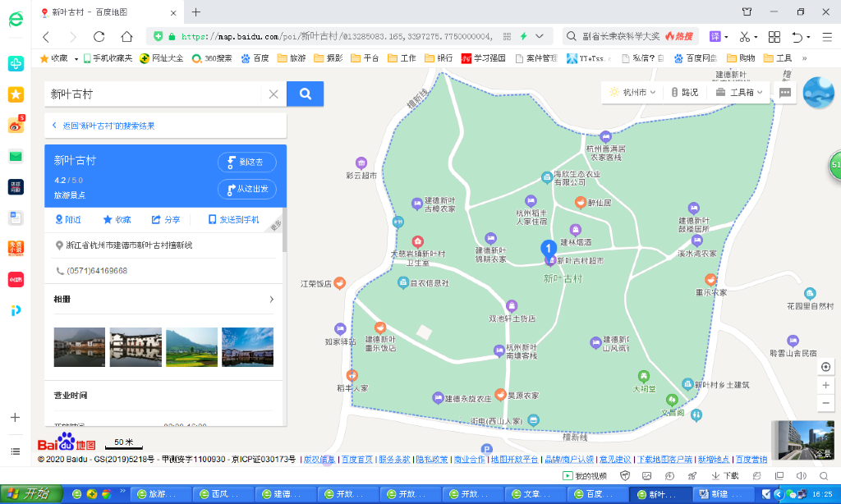Click the round globe avatar icon
This screenshot has width=841, height=504.
(819, 92)
